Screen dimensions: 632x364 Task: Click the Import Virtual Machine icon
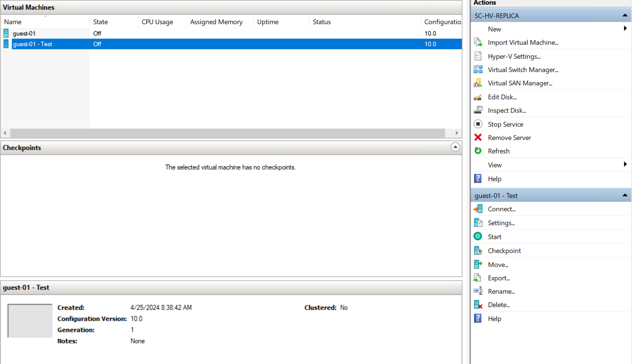478,42
